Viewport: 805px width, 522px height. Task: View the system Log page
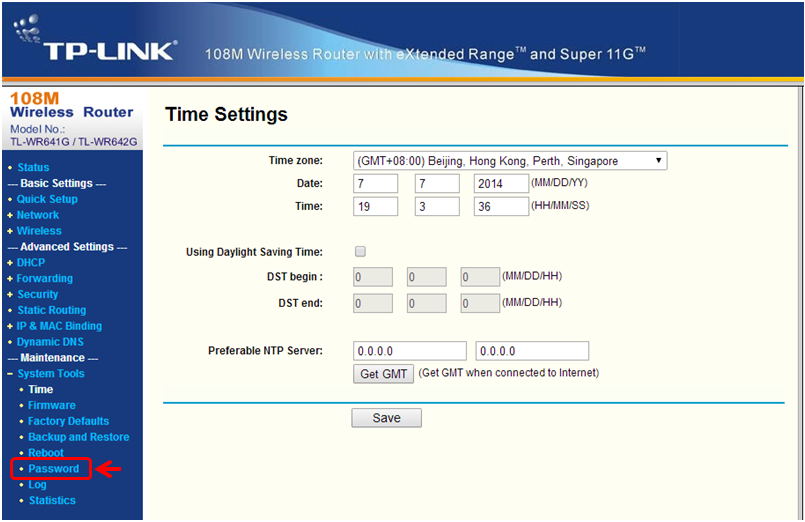37,485
